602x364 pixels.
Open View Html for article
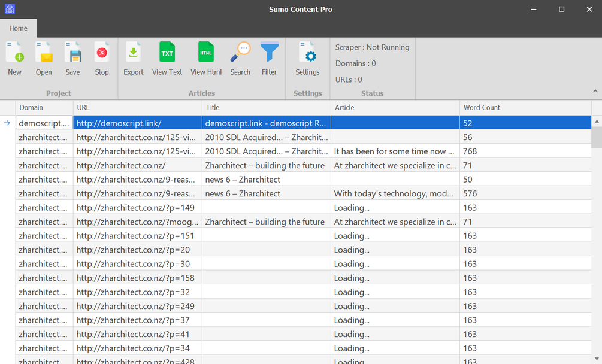tap(206, 59)
